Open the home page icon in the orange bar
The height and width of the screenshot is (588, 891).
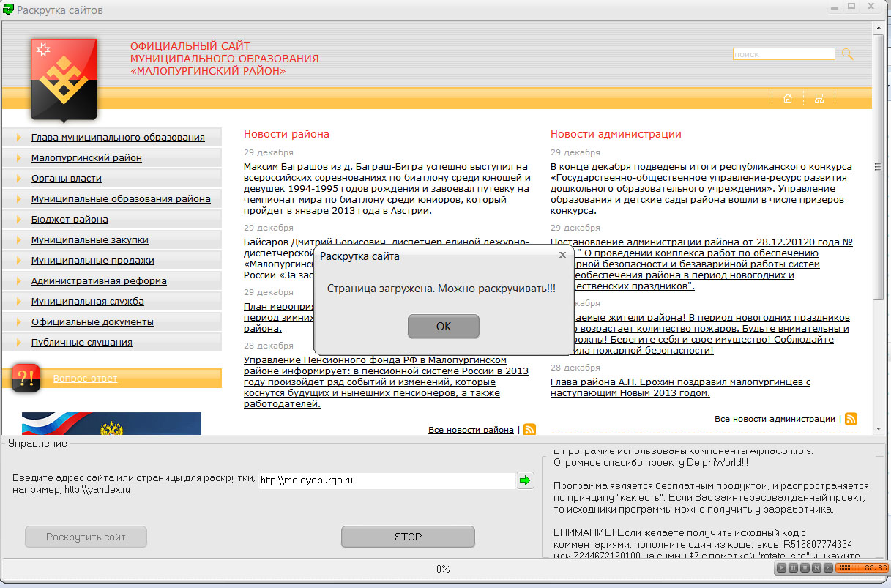(x=788, y=99)
